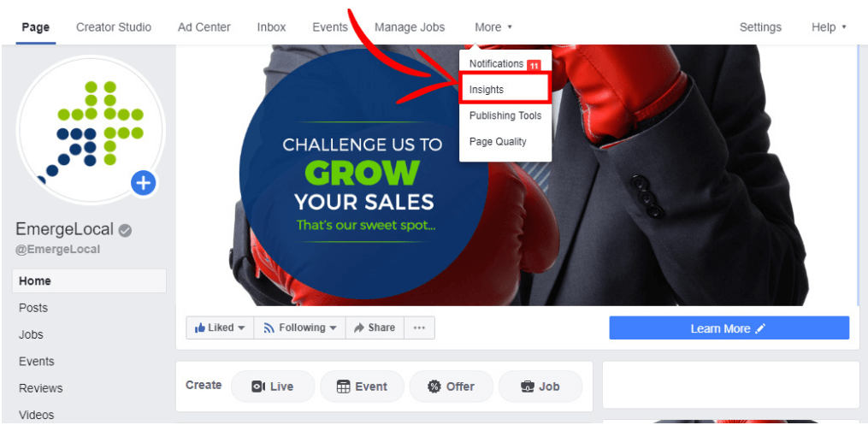The width and height of the screenshot is (868, 425).
Task: Click the Live camera icon button
Action: (x=273, y=387)
